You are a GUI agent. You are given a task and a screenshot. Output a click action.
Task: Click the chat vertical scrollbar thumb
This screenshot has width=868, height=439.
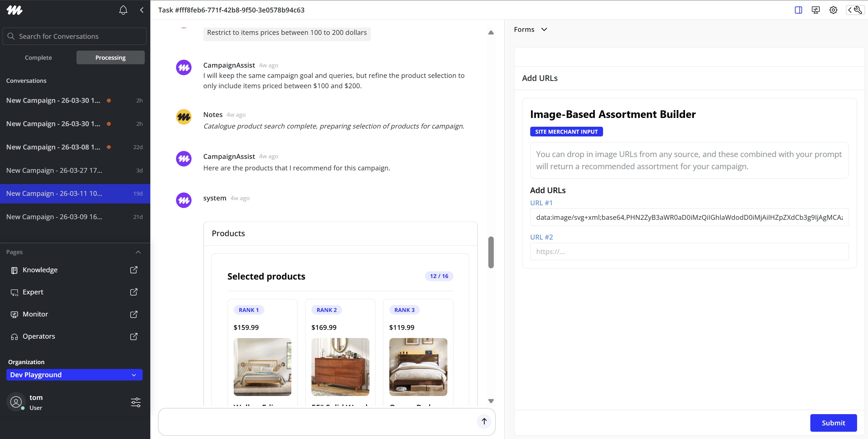[491, 252]
